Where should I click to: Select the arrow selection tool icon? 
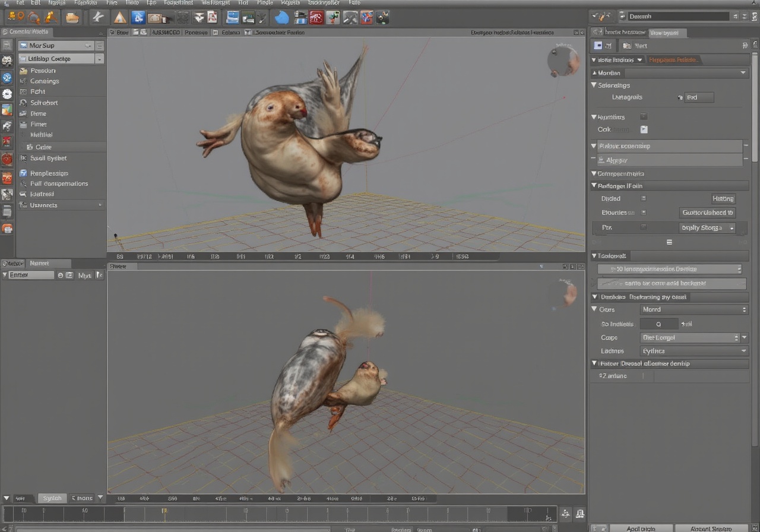click(99, 18)
